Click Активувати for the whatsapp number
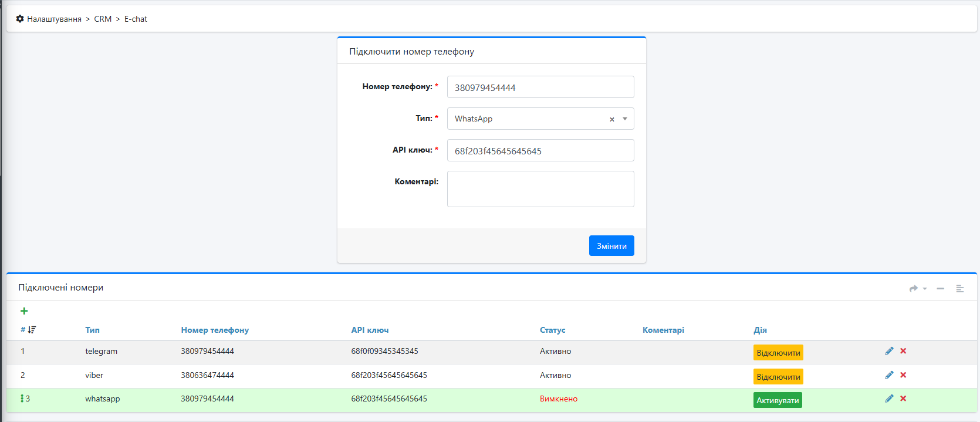This screenshot has height=422, width=980. pyautogui.click(x=778, y=400)
